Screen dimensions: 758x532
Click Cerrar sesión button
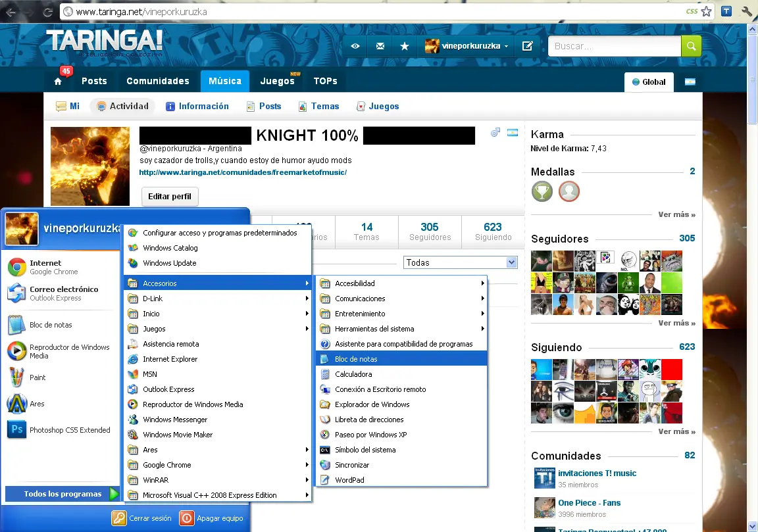[141, 518]
